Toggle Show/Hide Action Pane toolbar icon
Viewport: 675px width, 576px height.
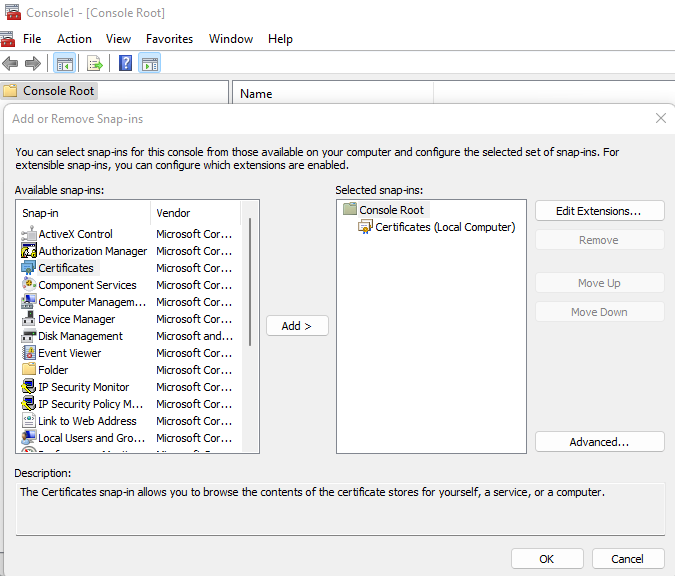(149, 64)
